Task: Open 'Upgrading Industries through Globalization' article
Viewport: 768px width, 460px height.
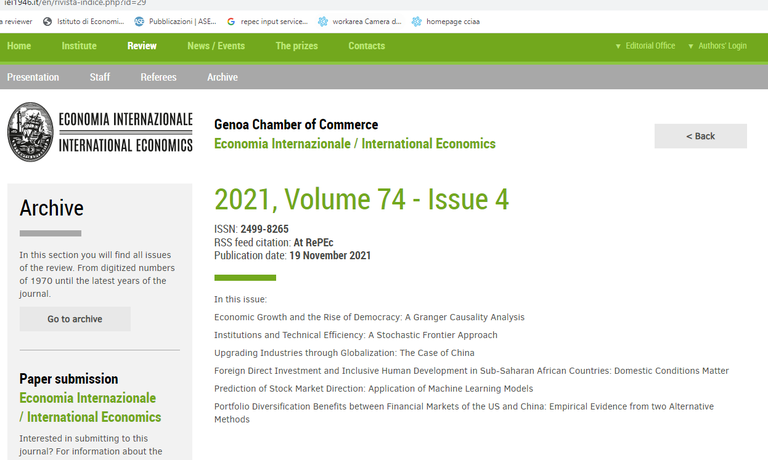Action: point(344,353)
